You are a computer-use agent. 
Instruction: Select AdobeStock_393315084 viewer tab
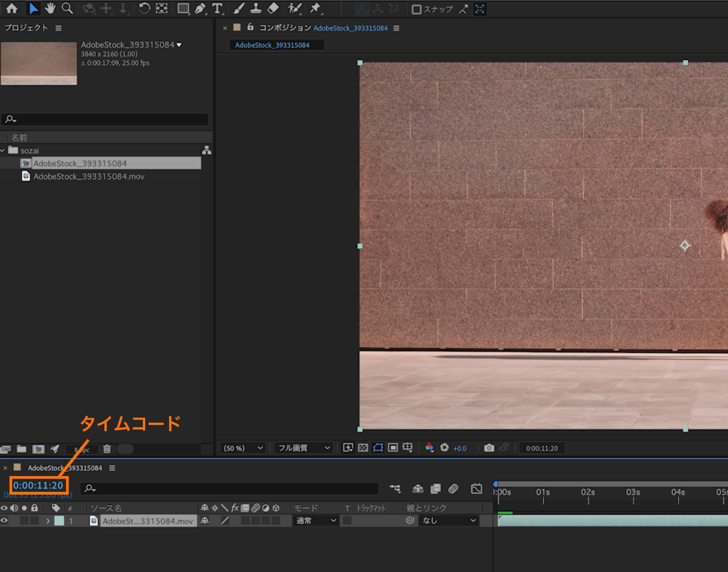(x=272, y=45)
